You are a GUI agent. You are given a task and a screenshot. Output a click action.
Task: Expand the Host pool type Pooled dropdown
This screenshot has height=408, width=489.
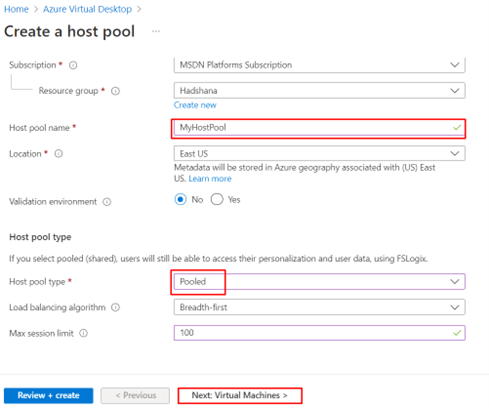coord(319,282)
